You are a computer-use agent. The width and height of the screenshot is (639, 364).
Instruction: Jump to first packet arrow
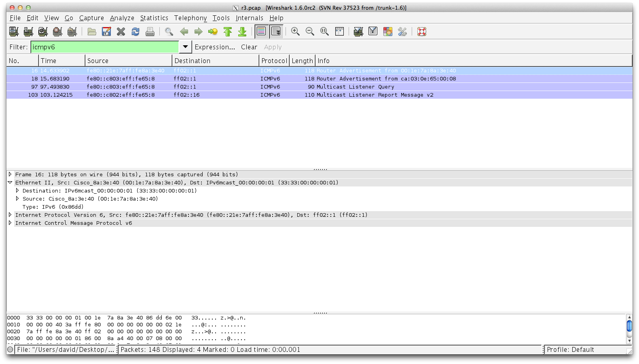[228, 32]
